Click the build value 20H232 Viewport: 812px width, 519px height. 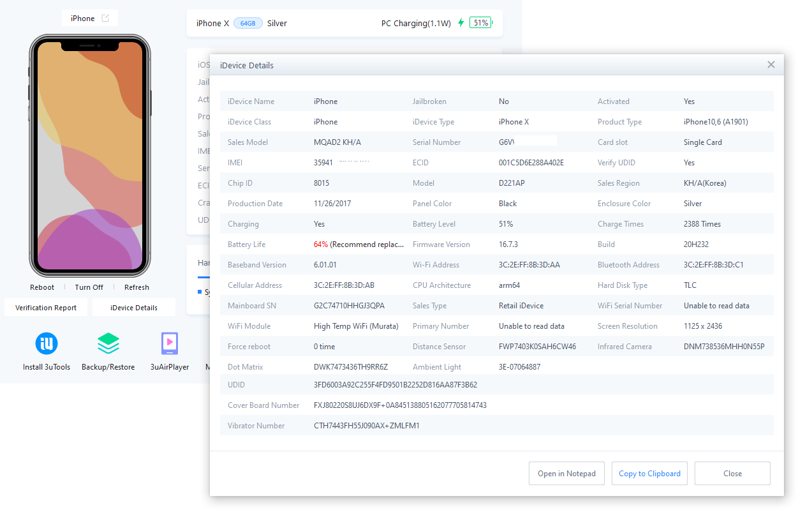coord(696,244)
